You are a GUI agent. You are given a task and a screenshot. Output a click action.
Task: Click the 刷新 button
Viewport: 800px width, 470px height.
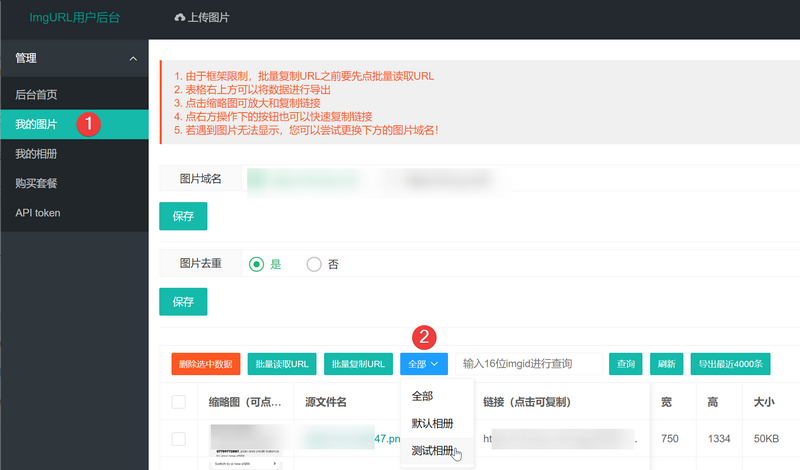point(666,364)
